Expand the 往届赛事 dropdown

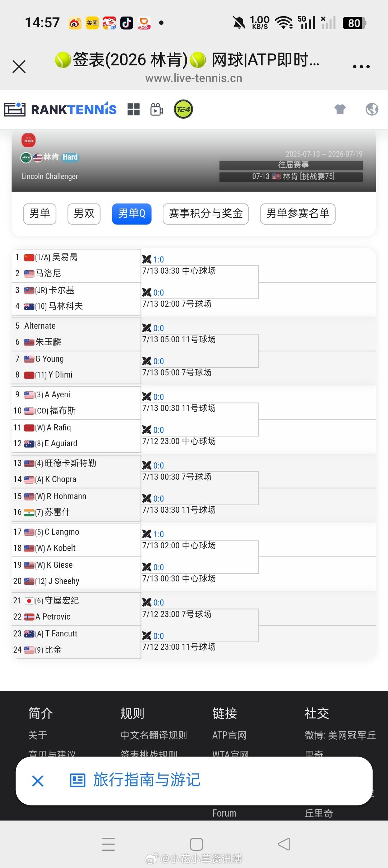click(291, 165)
